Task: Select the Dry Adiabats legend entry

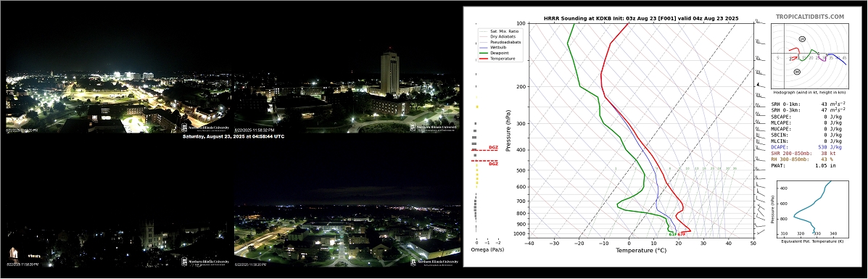Action: tap(497, 36)
